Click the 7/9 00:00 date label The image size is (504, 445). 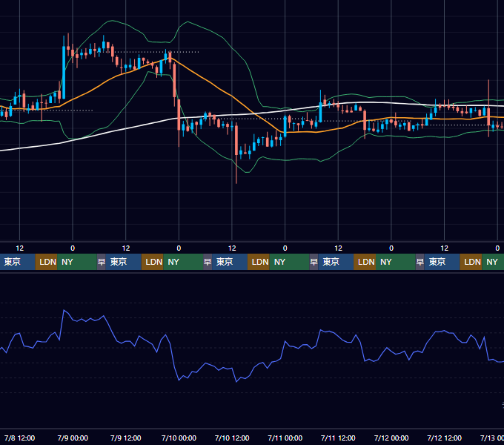pos(73,438)
